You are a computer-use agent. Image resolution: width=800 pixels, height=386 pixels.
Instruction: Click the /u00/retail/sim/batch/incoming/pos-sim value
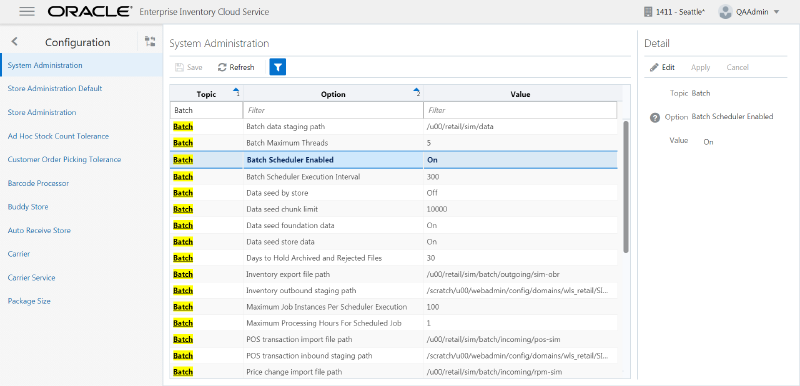point(494,340)
